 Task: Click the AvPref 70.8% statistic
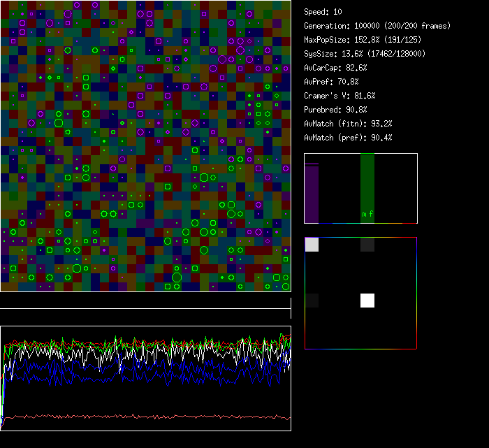[331, 82]
